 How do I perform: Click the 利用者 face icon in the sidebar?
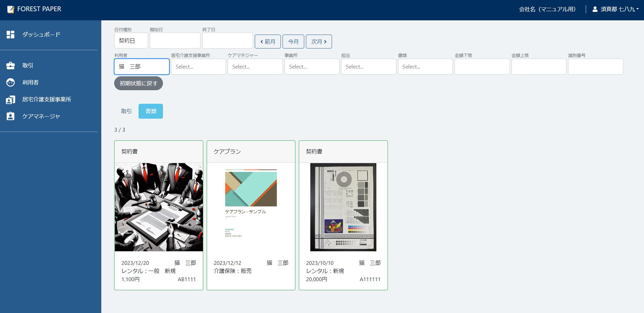pos(11,82)
